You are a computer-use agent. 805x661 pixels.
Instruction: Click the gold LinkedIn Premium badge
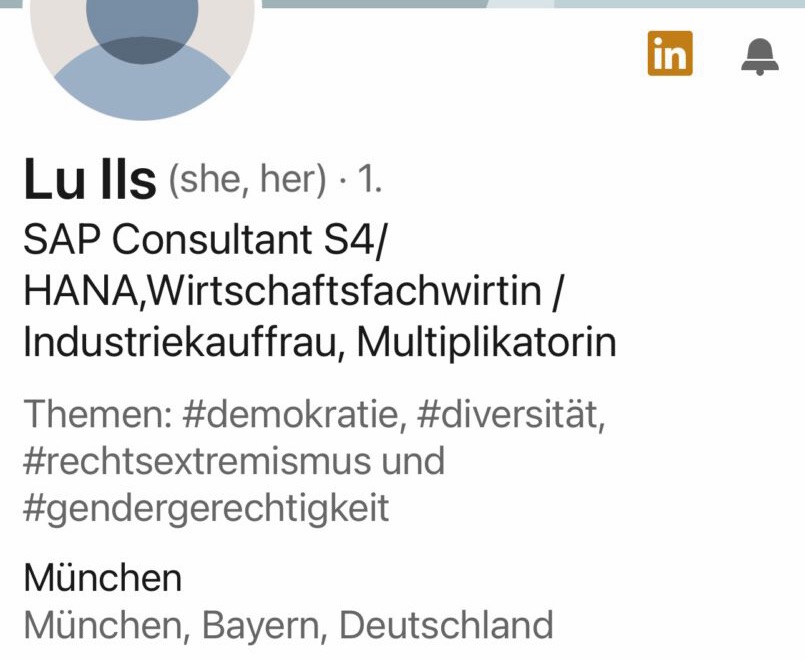click(x=670, y=54)
